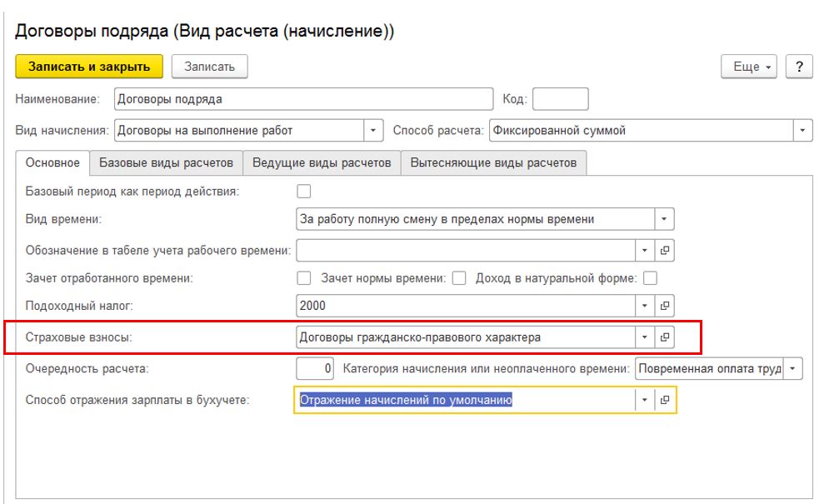Open linked item for Обозначение в табеле field
The height and width of the screenshot is (504, 829).
pos(665,250)
